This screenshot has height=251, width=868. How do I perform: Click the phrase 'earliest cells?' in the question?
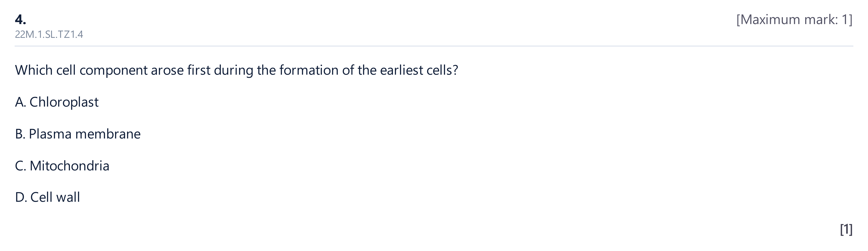coord(419,70)
